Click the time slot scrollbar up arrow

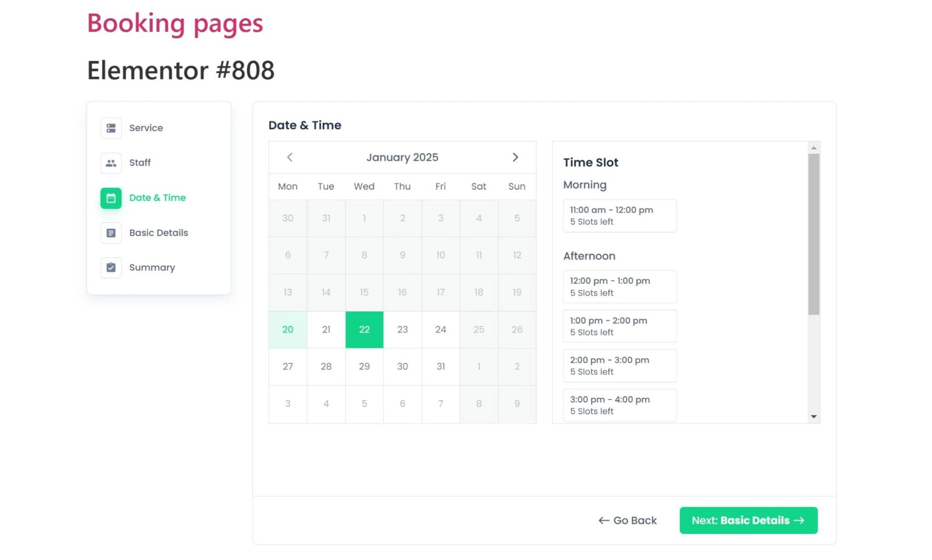pyautogui.click(x=814, y=148)
